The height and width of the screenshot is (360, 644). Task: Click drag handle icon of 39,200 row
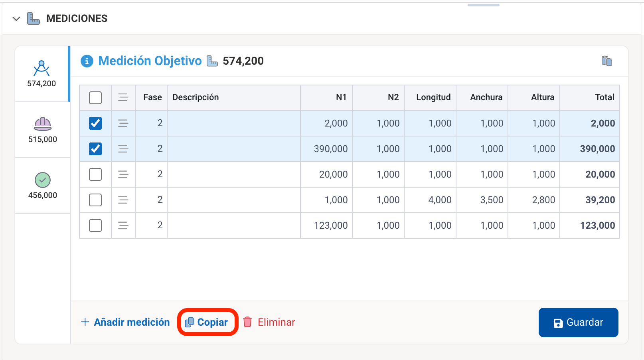(123, 200)
